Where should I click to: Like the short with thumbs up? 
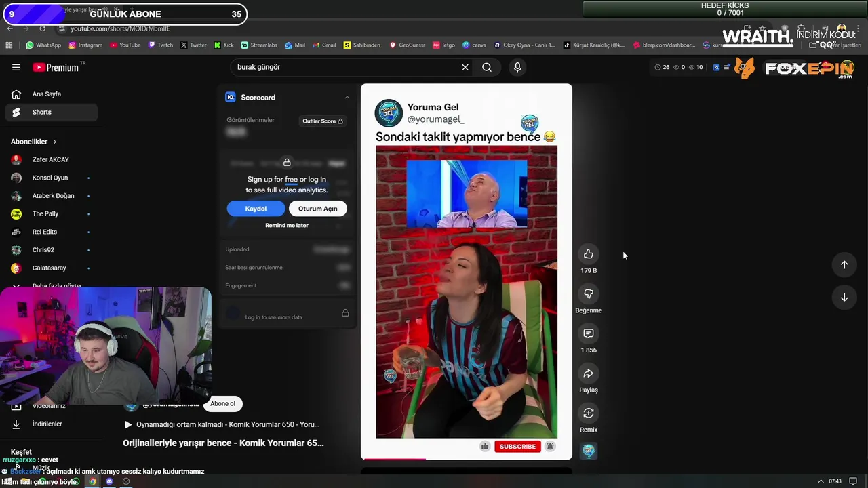589,254
